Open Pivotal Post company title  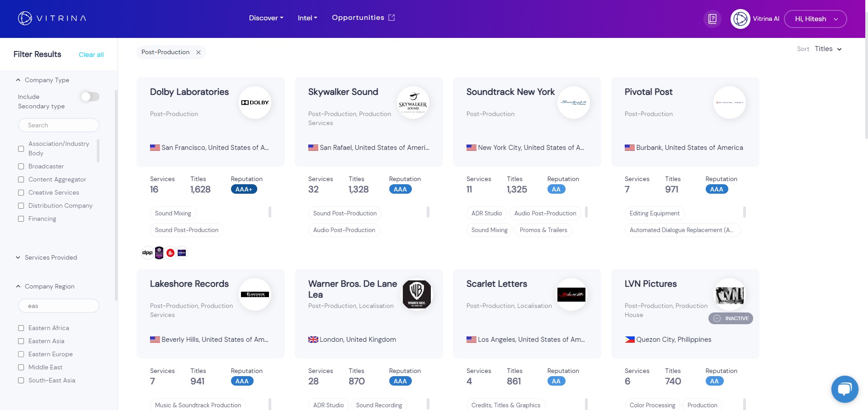pyautogui.click(x=649, y=92)
